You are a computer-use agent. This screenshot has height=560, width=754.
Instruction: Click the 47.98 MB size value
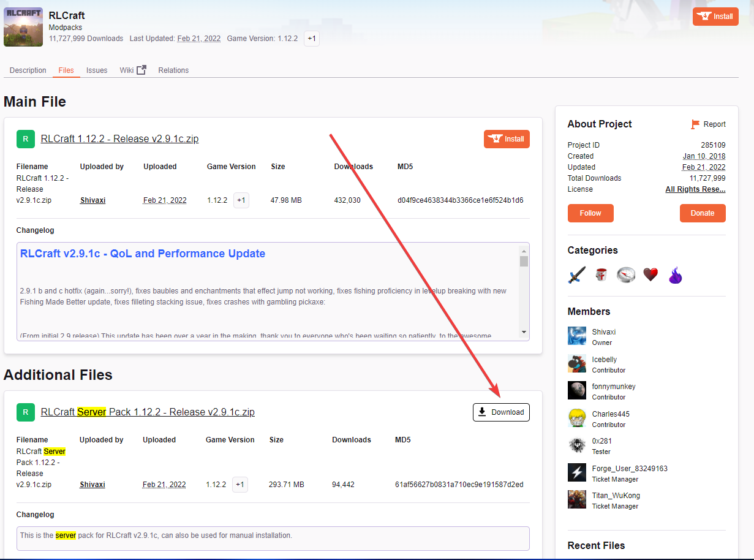click(x=286, y=200)
